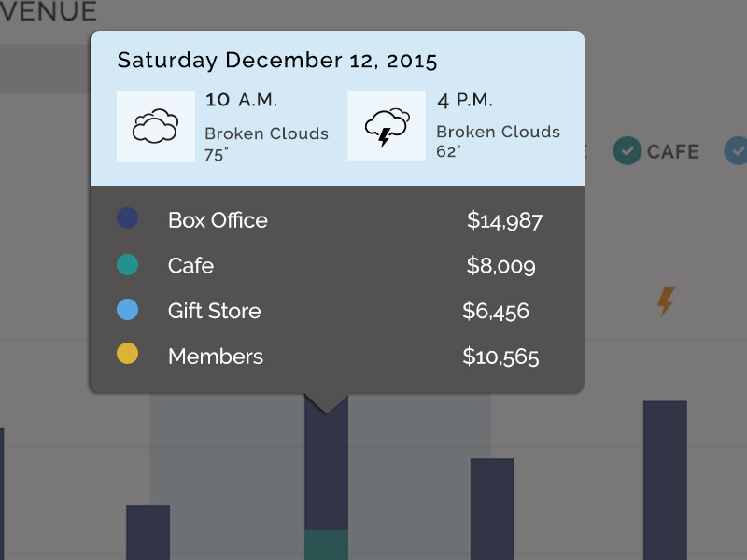Select the tallest bar below the lightning bolt
This screenshot has height=560, width=747.
[665, 480]
